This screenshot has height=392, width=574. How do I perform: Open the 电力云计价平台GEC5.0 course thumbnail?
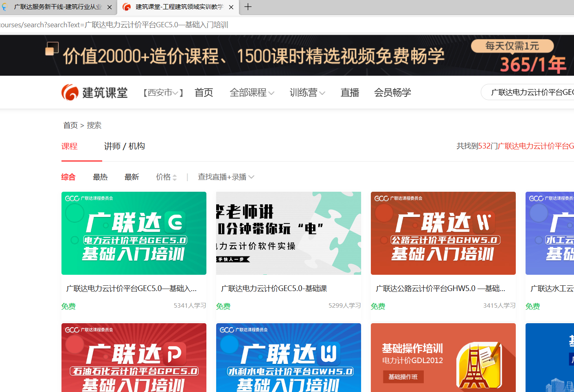coord(134,233)
